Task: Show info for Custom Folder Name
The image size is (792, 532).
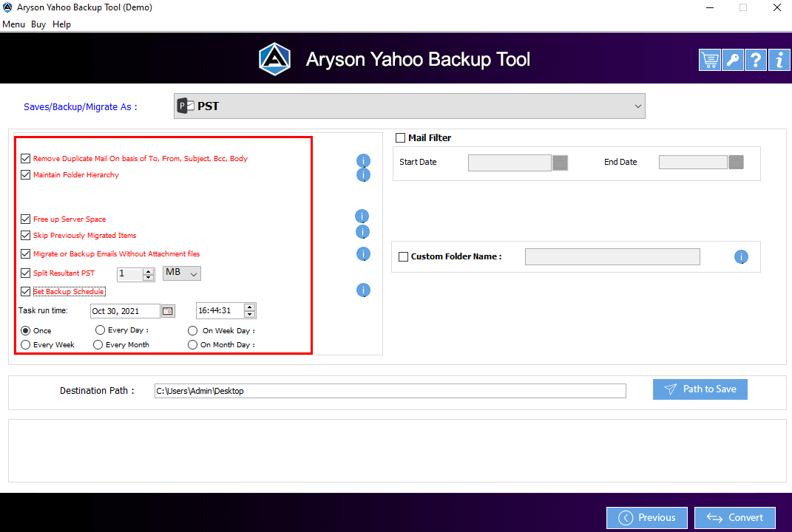Action: click(x=741, y=257)
